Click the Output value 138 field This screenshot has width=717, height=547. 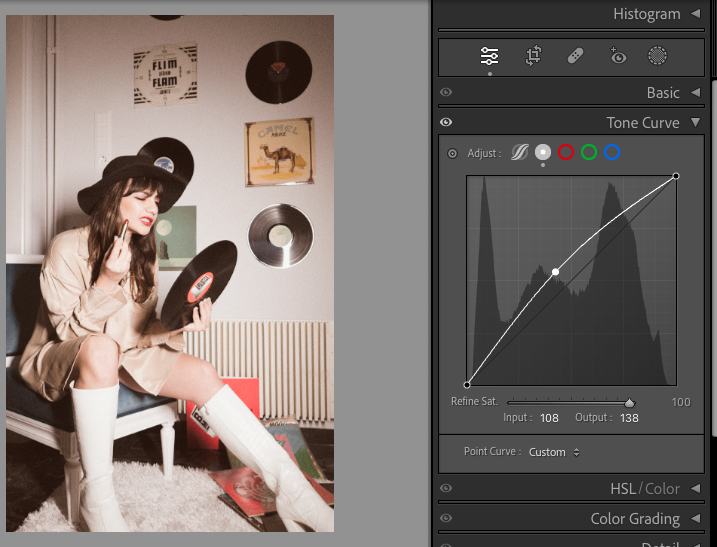(628, 417)
